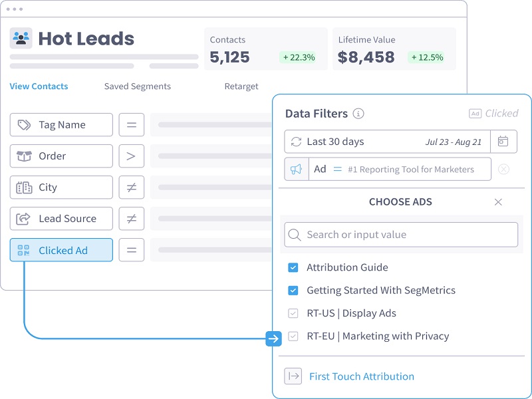
Task: Click the First Touch Attribution arrow icon
Action: tap(293, 376)
